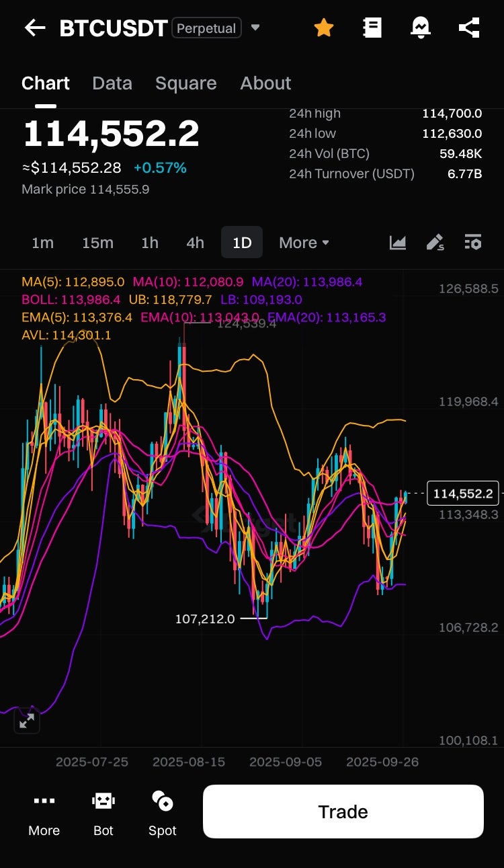This screenshot has width=504, height=868.
Task: Click the 124,539.4 high marker on chart
Action: pos(246,324)
